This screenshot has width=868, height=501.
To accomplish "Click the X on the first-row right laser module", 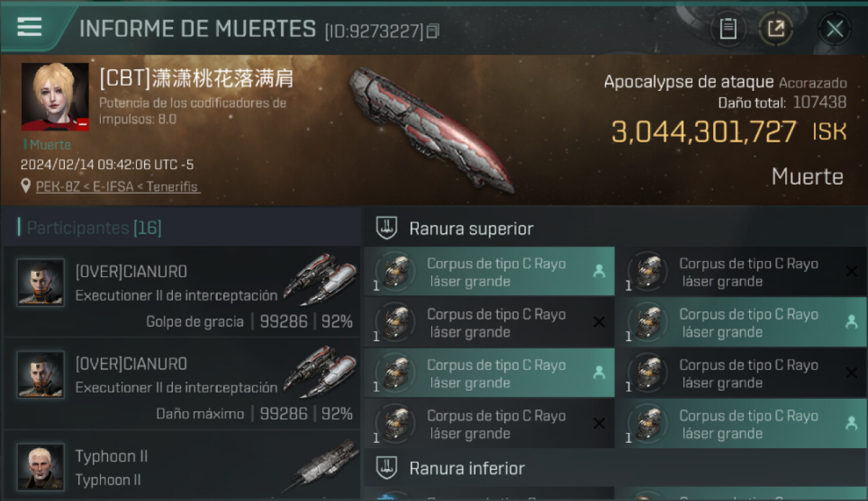I will (x=851, y=271).
